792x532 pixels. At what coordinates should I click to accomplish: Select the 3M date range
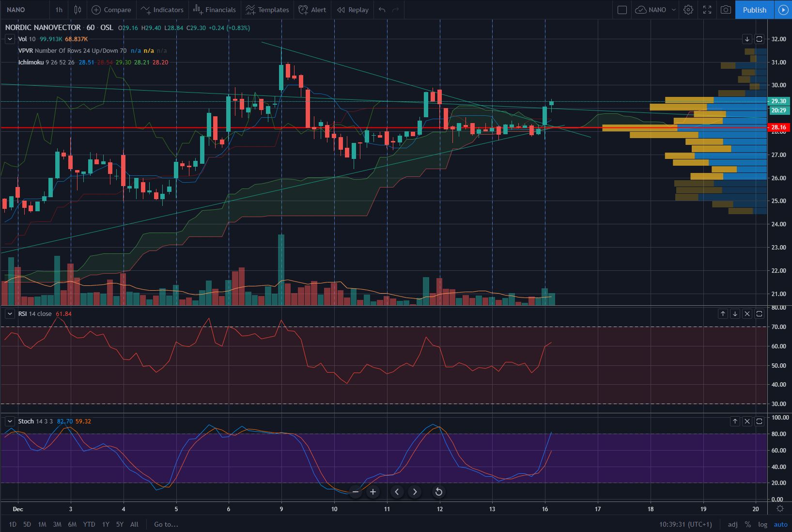pyautogui.click(x=57, y=524)
